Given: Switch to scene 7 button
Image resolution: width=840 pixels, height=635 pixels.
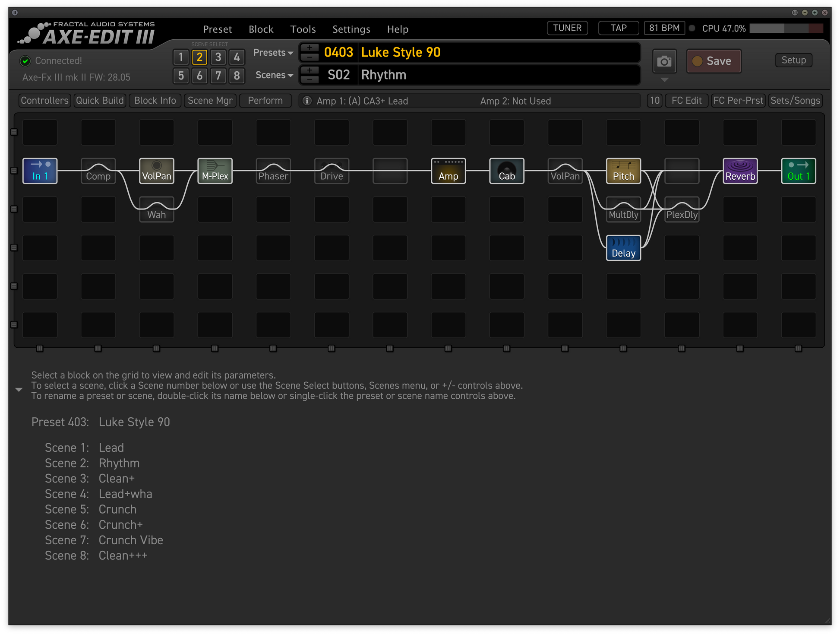Looking at the screenshot, I should point(218,76).
